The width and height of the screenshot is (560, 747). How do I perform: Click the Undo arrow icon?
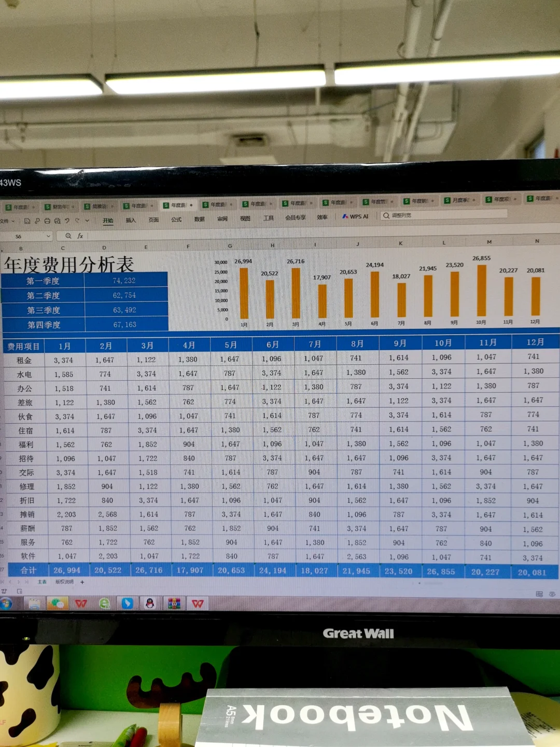coord(67,221)
